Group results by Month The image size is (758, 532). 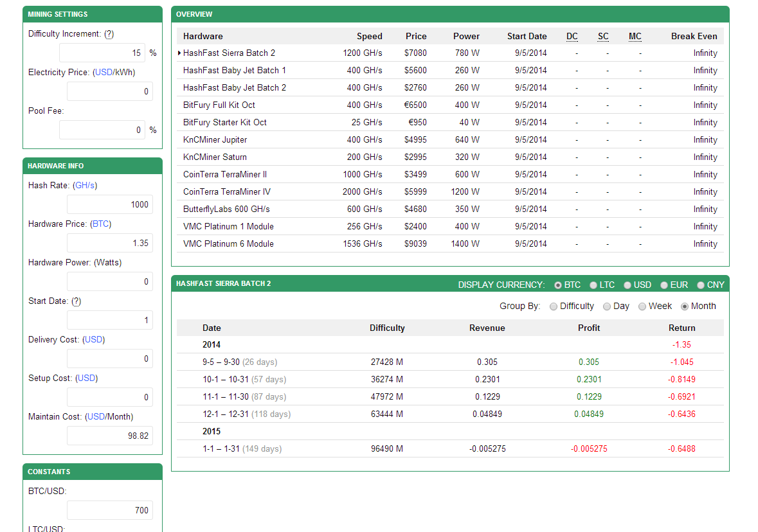tap(685, 306)
